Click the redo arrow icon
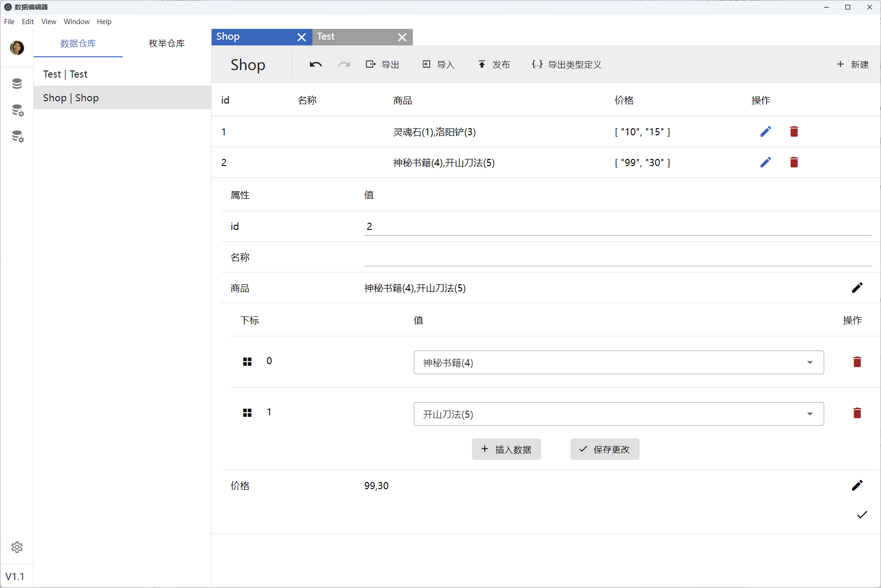The image size is (881, 588). (x=344, y=64)
